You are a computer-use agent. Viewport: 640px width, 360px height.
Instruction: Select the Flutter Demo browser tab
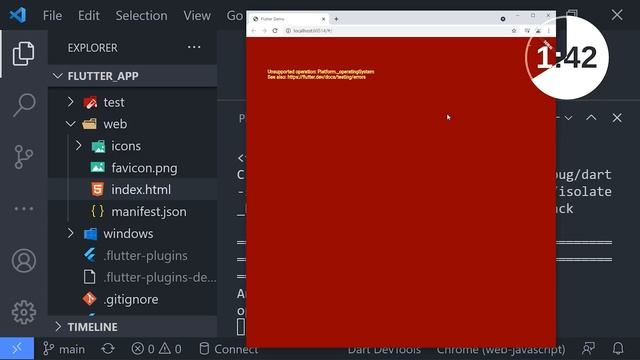(288, 19)
